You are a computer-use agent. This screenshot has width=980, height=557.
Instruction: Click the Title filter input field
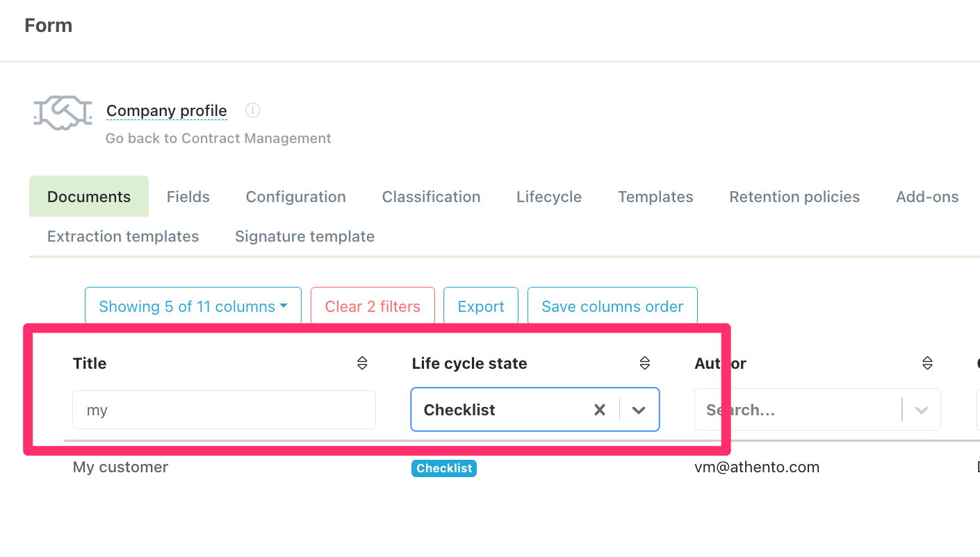click(x=224, y=410)
